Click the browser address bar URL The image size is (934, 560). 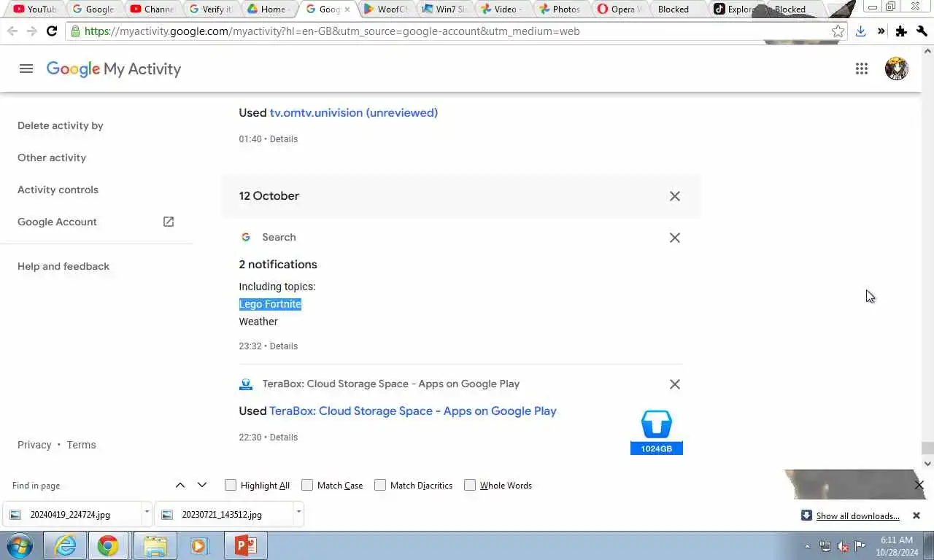[x=332, y=31]
